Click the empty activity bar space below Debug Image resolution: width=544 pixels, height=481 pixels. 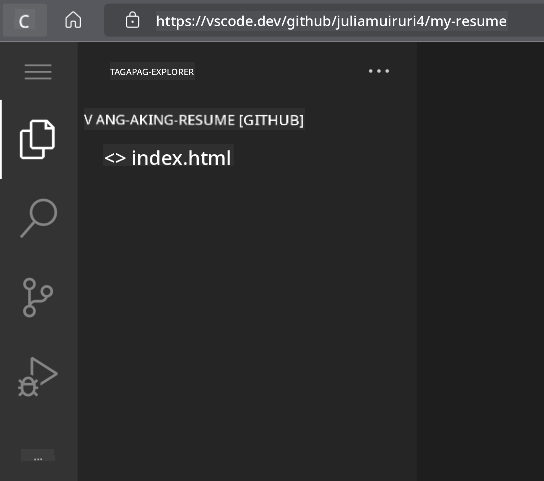tap(38, 422)
